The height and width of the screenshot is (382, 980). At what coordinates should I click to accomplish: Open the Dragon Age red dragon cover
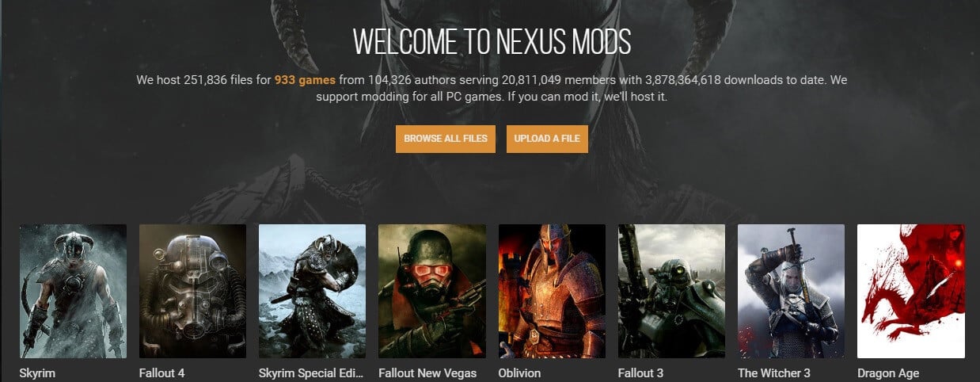tap(910, 291)
